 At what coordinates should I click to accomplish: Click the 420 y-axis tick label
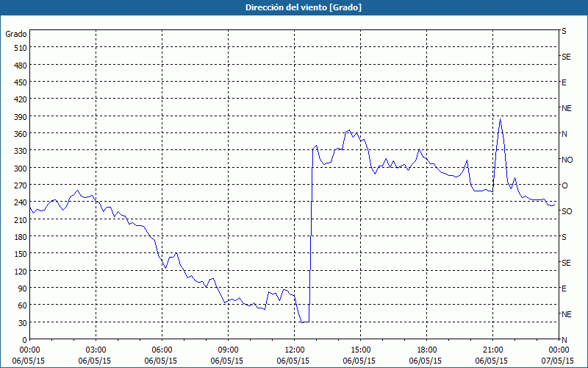21,99
